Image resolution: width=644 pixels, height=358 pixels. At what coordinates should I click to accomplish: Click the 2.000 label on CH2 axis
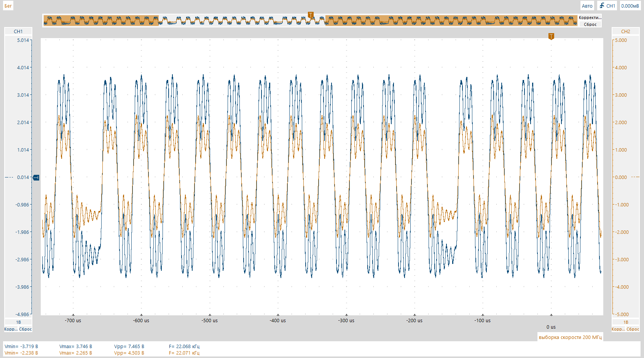point(621,122)
